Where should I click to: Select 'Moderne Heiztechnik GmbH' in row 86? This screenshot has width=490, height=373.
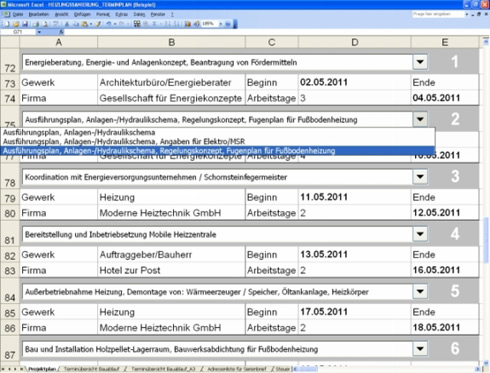pos(171,328)
